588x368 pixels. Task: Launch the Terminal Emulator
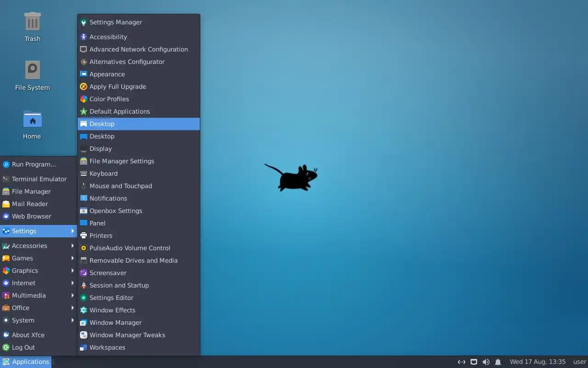pos(39,179)
